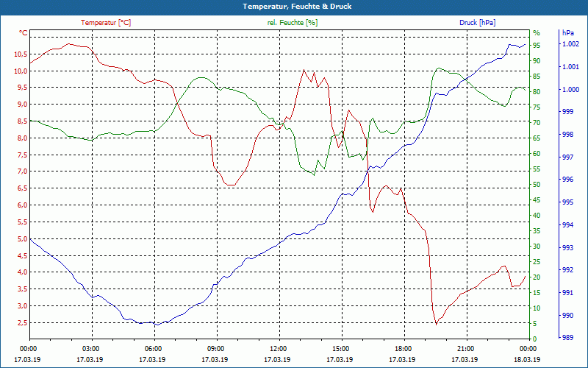
Task: Select the '21:00' time axis label
Action: coord(465,349)
